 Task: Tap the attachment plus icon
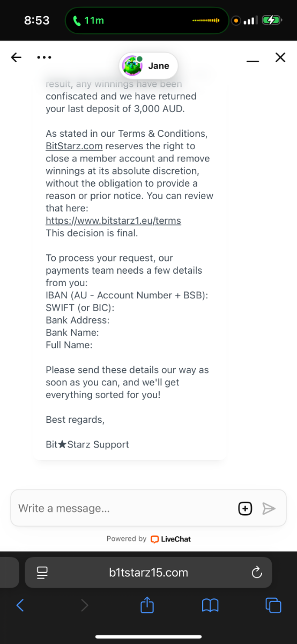coord(245,508)
